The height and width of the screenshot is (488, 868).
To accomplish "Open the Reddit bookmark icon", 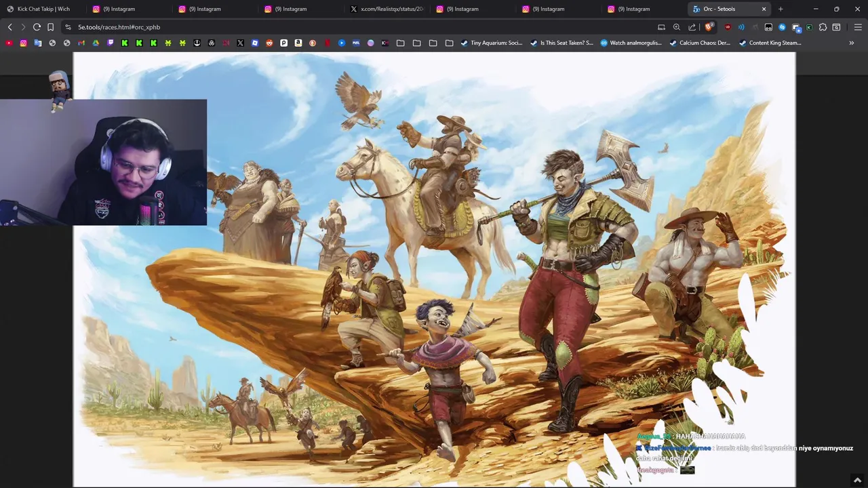I will [269, 43].
